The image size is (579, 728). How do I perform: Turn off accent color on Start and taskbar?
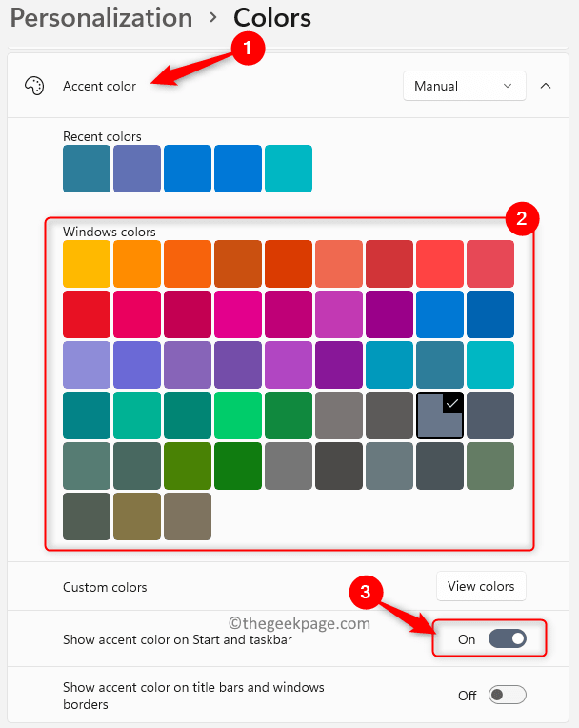pos(507,639)
